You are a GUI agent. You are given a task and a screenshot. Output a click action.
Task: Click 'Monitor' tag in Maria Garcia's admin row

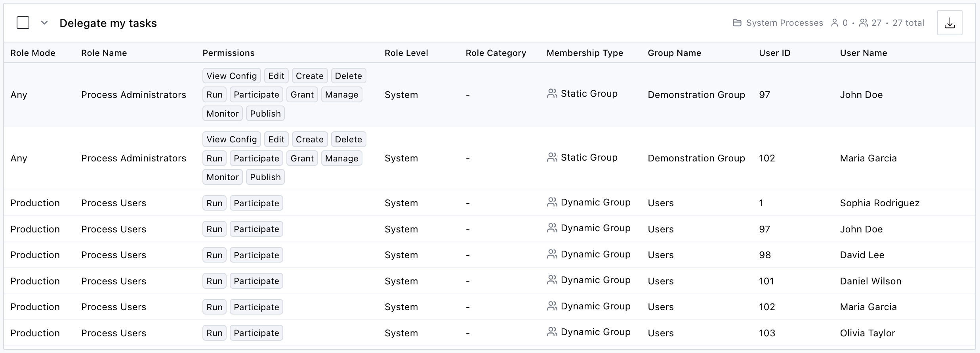[223, 177]
